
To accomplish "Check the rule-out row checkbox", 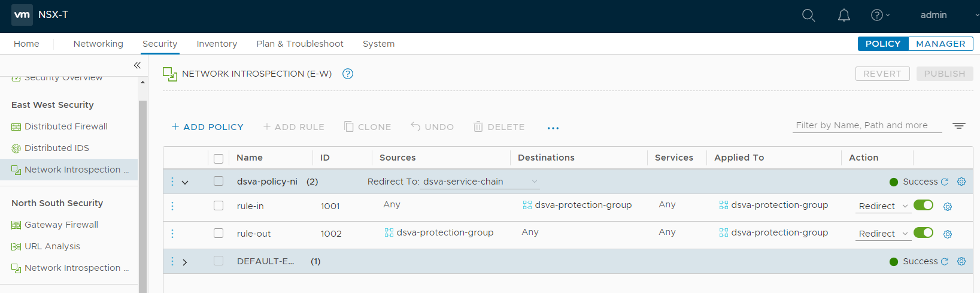I will pos(219,233).
